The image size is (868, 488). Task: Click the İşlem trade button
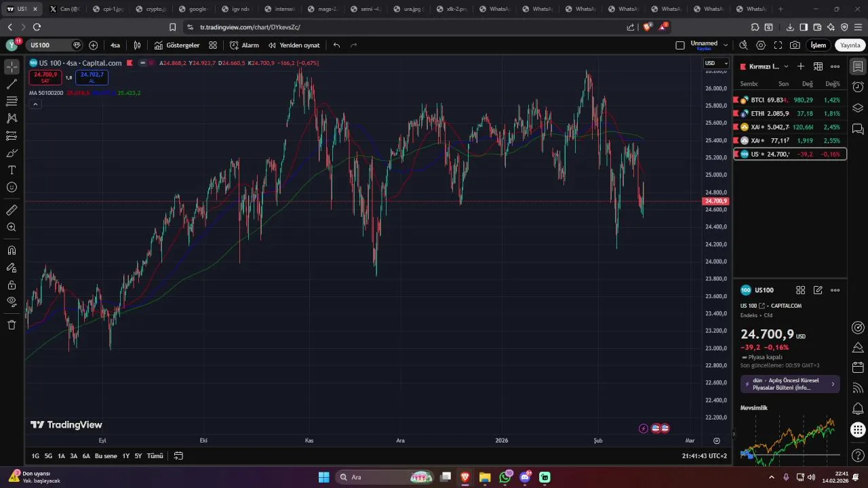(818, 45)
